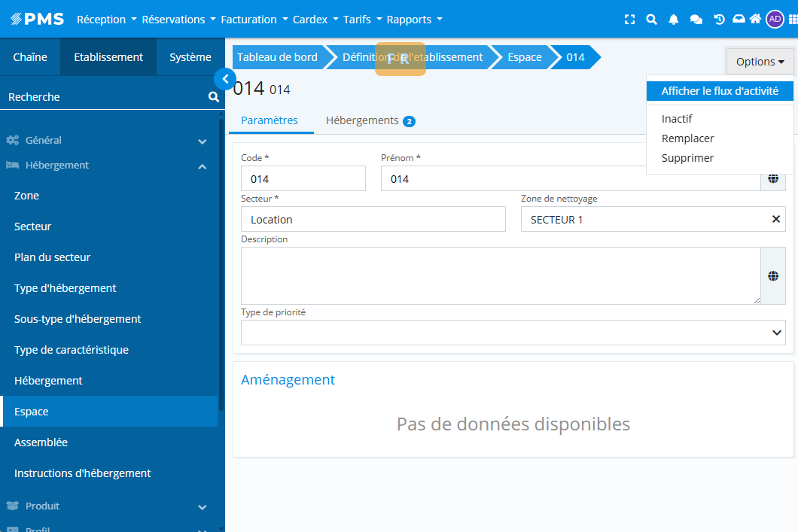Go to home via house icon
Screen dimensions: 798x532
[x=755, y=20]
